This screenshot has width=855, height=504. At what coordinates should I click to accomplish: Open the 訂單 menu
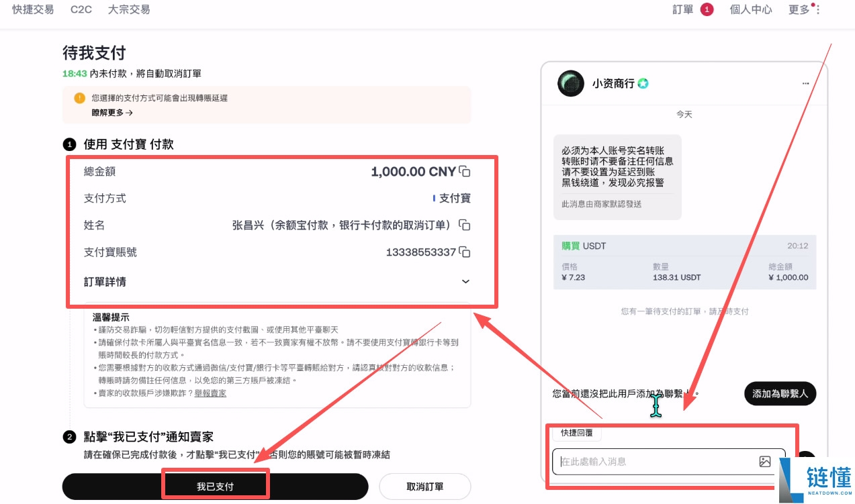tap(683, 9)
